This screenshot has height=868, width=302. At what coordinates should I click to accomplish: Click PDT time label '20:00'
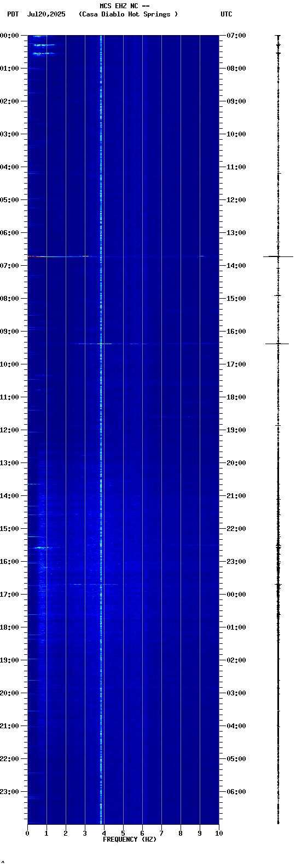pyautogui.click(x=9, y=693)
